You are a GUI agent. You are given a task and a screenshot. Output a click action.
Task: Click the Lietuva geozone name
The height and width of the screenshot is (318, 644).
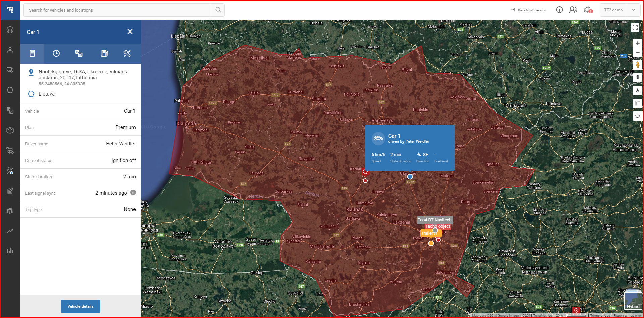pyautogui.click(x=47, y=94)
